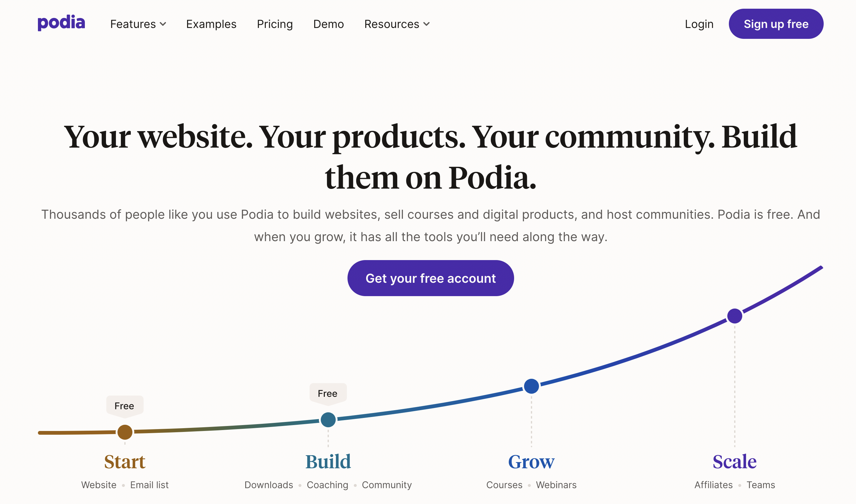Select the brown Start dot on curve
Screen dimensions: 856x504
click(125, 432)
